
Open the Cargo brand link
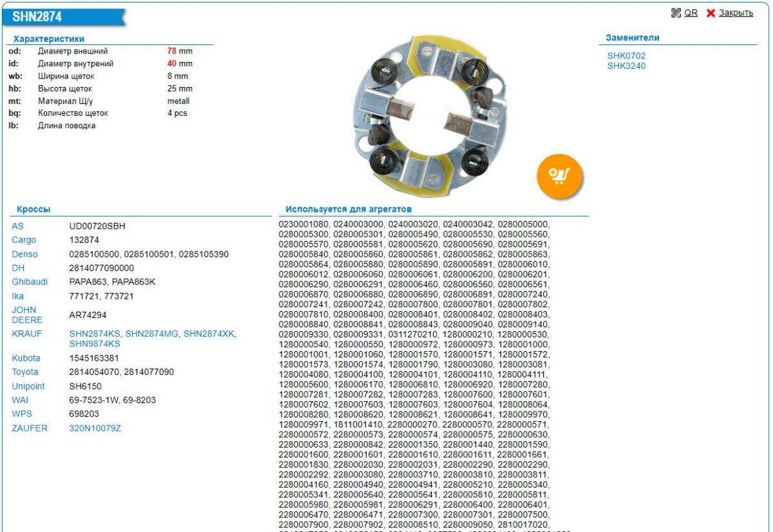coord(24,240)
